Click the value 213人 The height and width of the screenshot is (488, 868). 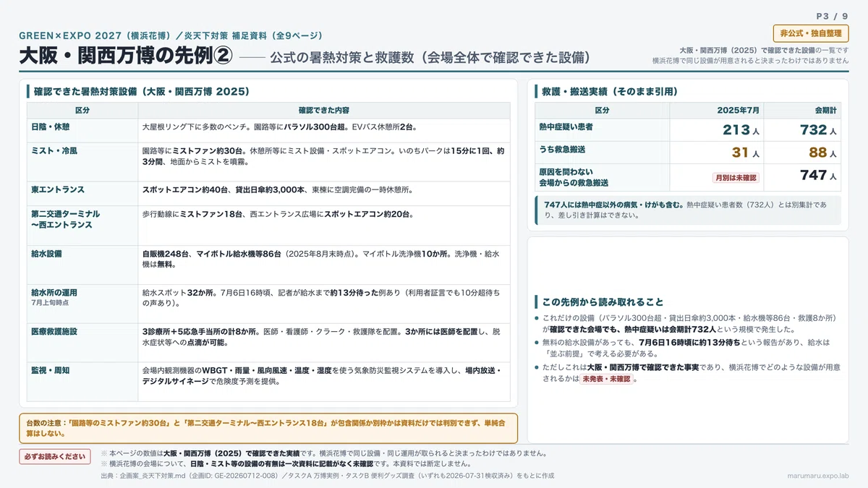(x=741, y=130)
